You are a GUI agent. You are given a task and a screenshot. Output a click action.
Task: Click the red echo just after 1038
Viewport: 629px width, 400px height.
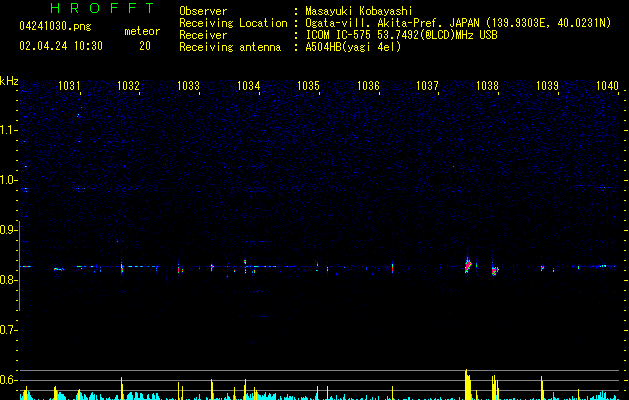coord(495,271)
